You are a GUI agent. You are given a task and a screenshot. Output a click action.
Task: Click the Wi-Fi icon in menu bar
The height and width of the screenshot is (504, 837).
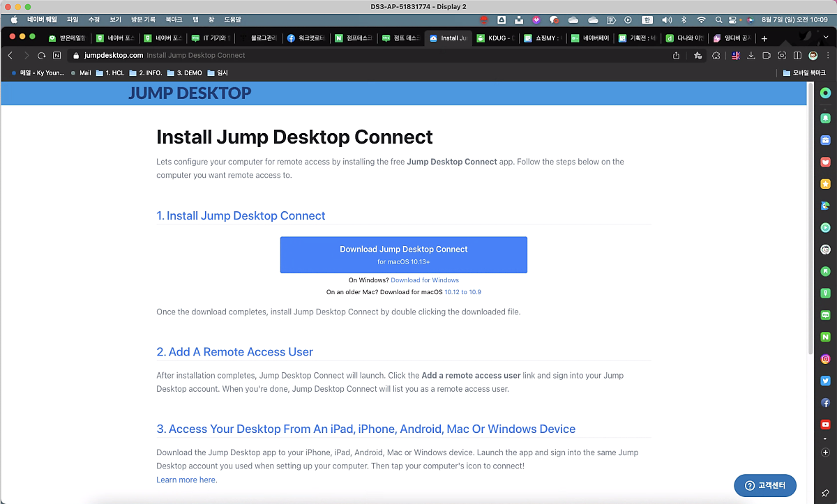[x=701, y=20]
